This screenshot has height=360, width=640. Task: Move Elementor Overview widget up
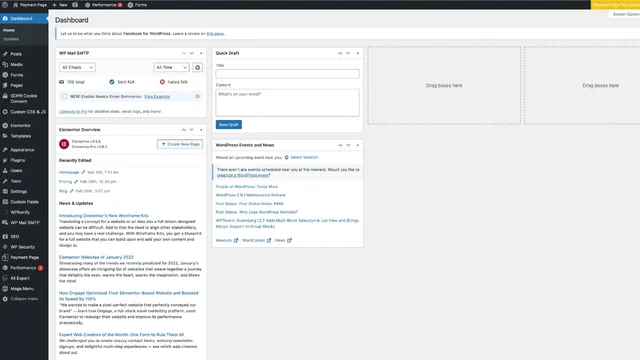184,130
